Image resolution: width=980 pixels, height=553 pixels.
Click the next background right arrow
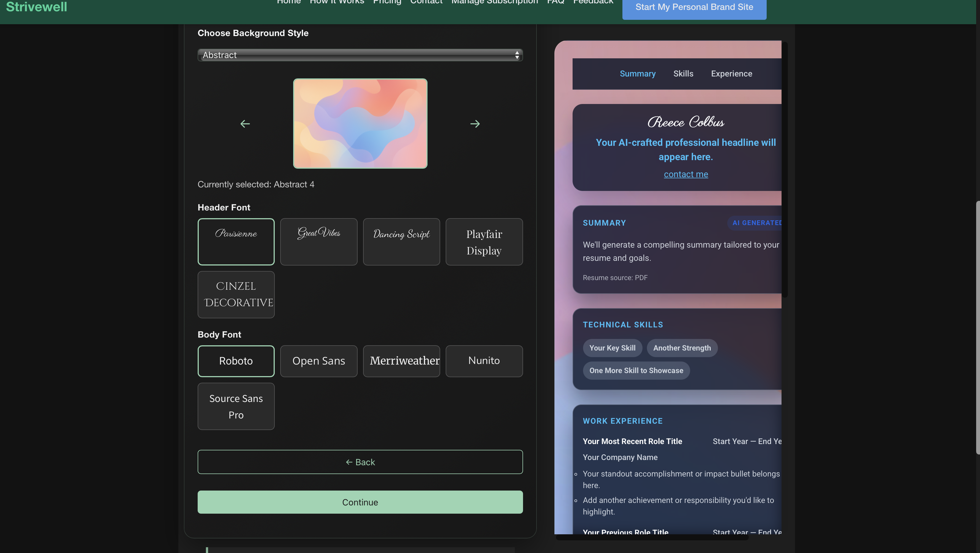coord(475,124)
